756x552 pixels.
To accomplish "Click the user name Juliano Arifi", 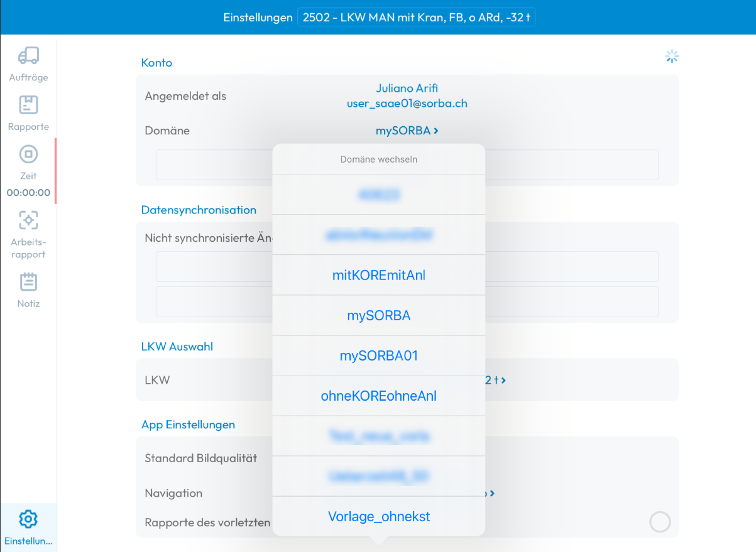I will [x=407, y=89].
